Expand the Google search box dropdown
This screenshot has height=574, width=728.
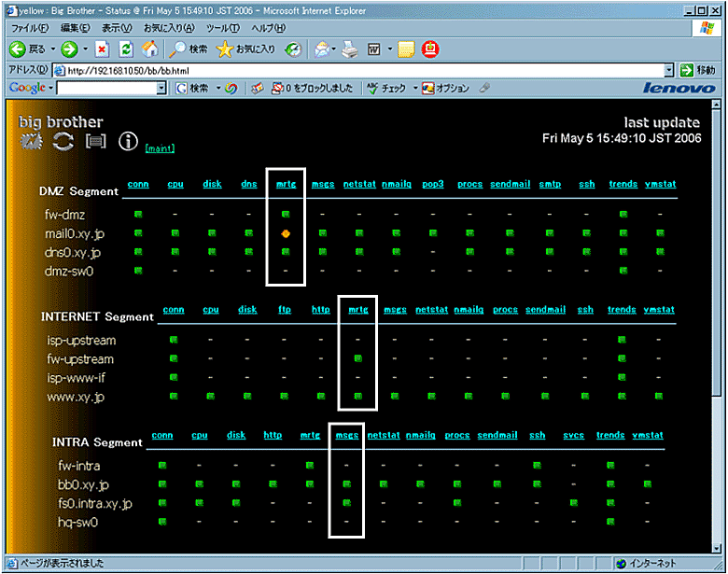(161, 88)
